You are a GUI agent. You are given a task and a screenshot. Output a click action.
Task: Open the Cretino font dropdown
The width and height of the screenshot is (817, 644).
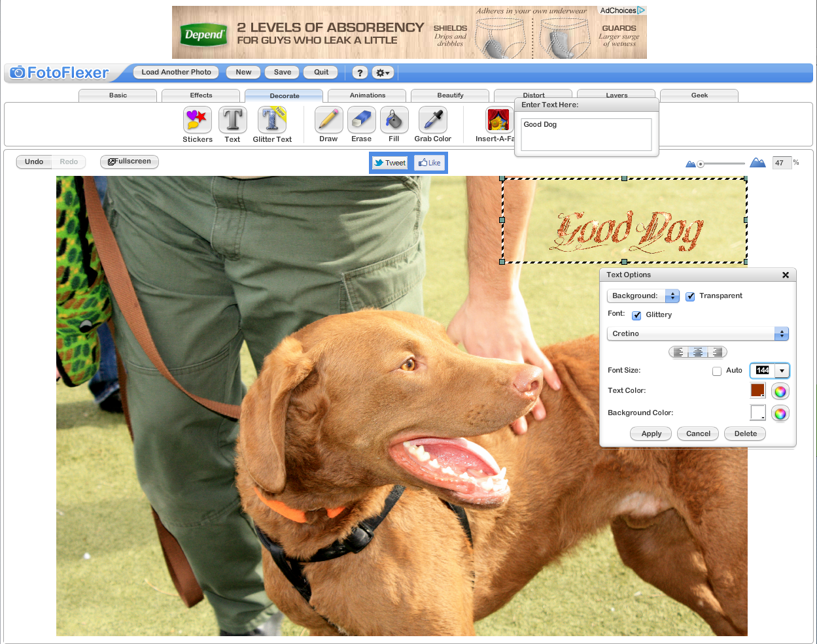pos(698,333)
